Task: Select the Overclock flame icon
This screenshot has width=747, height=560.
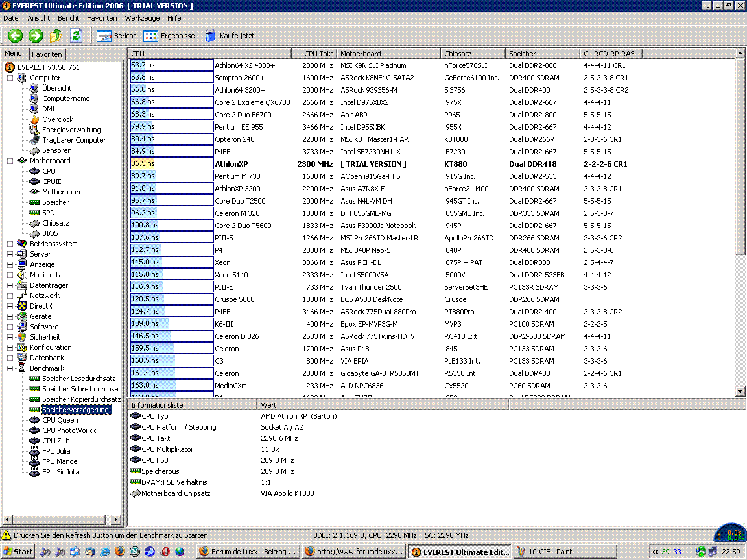Action: (34, 119)
